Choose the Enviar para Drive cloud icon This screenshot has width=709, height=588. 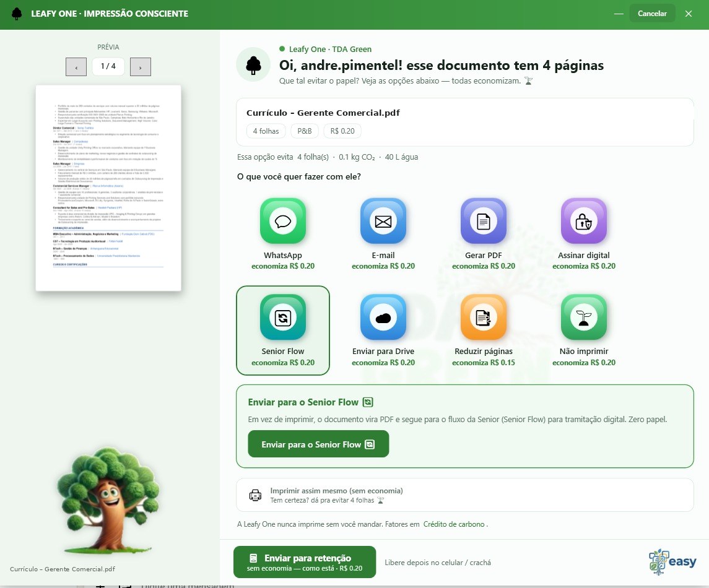(383, 318)
